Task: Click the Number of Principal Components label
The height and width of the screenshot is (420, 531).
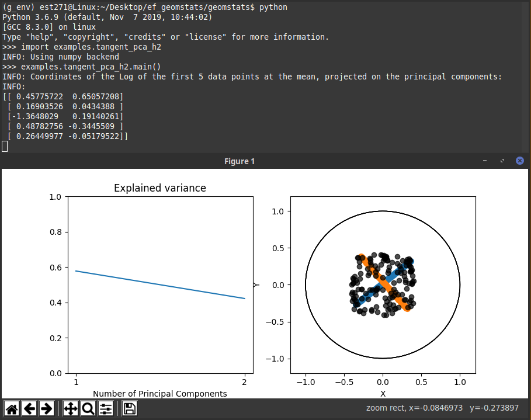Action: pyautogui.click(x=159, y=394)
